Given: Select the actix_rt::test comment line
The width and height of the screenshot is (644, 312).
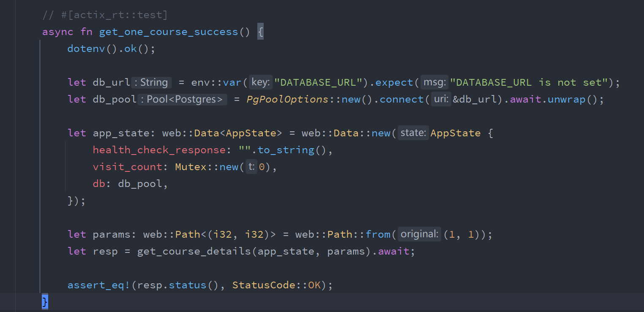Looking at the screenshot, I should pyautogui.click(x=104, y=14).
